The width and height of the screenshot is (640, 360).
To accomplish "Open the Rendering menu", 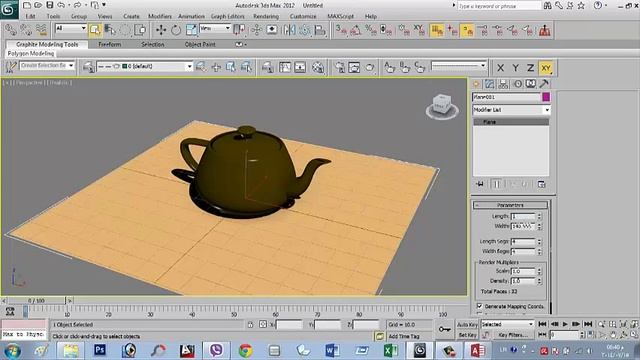I will 266,16.
